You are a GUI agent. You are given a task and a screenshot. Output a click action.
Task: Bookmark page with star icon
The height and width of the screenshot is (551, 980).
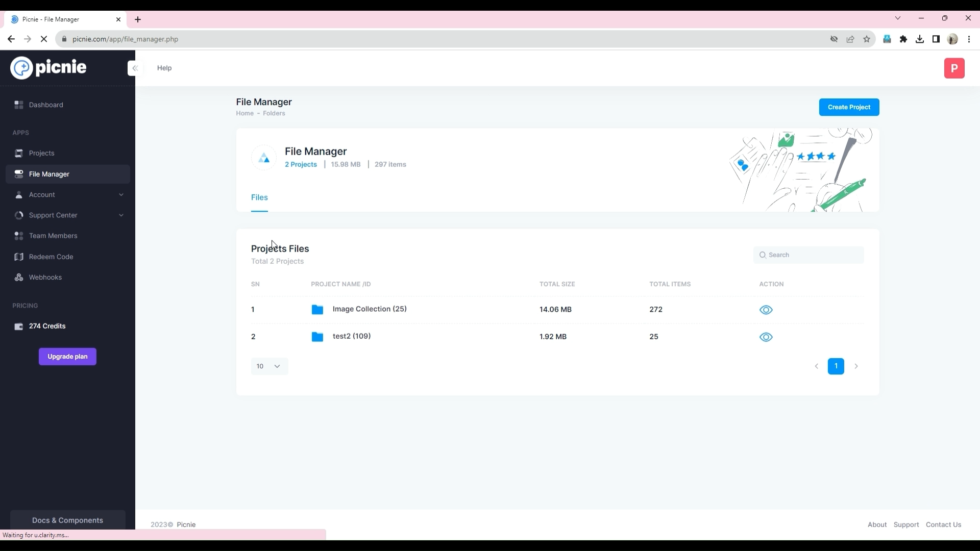(867, 39)
